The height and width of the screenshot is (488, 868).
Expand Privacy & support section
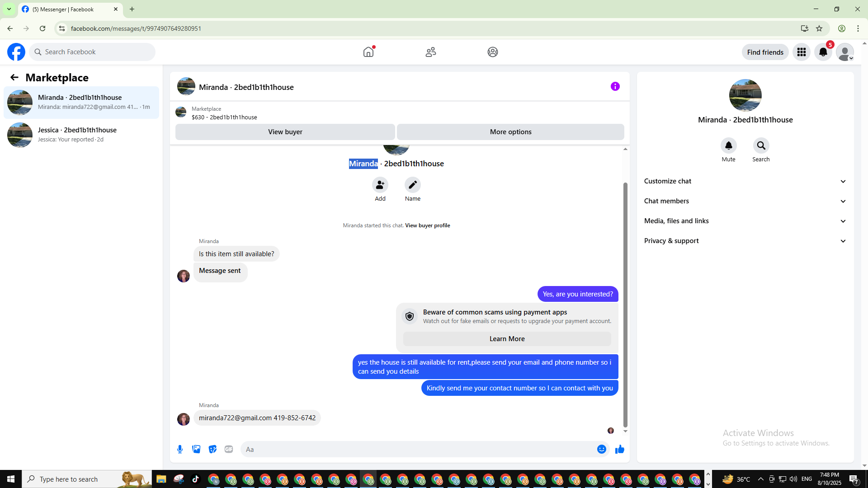click(x=745, y=241)
